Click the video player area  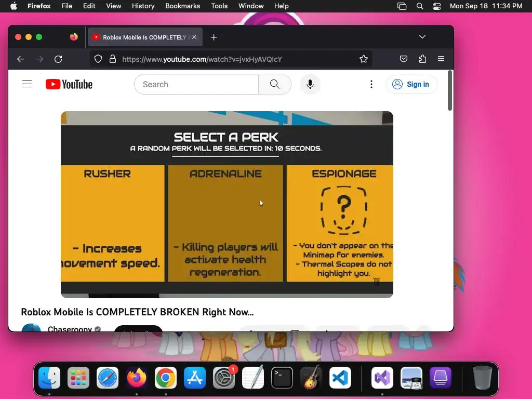pos(227,205)
